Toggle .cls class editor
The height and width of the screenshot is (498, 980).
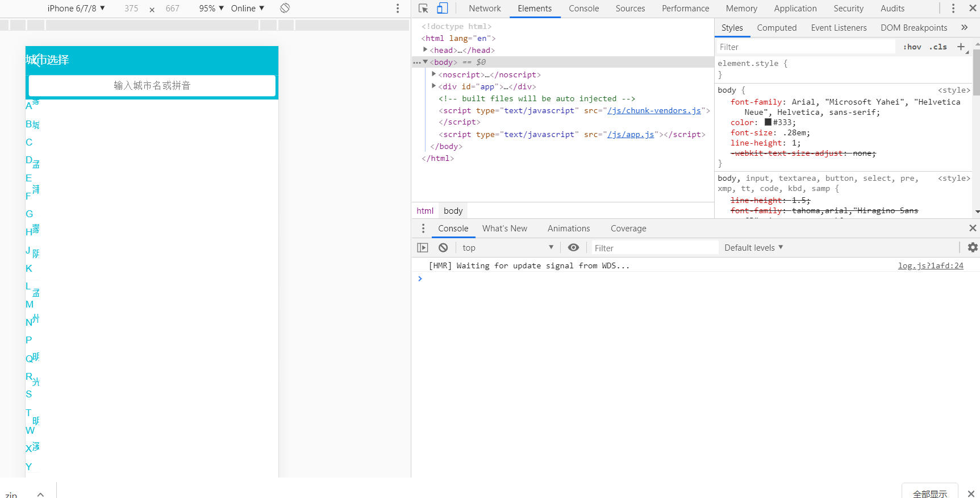click(x=938, y=47)
